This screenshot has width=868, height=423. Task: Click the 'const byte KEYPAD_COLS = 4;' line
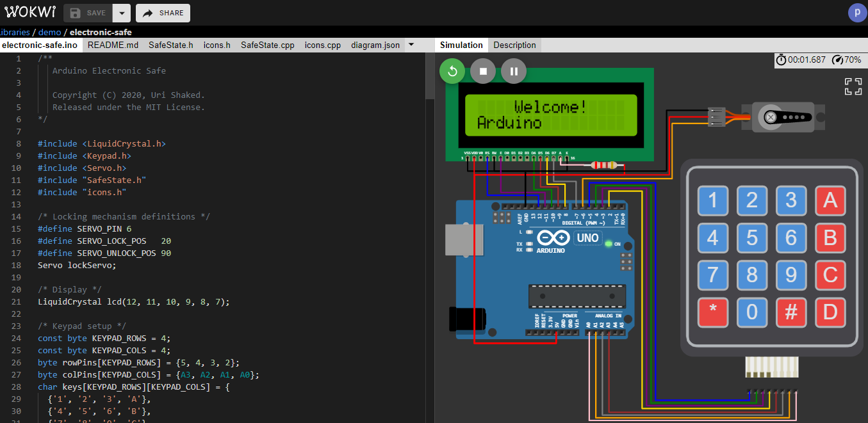pyautogui.click(x=104, y=350)
